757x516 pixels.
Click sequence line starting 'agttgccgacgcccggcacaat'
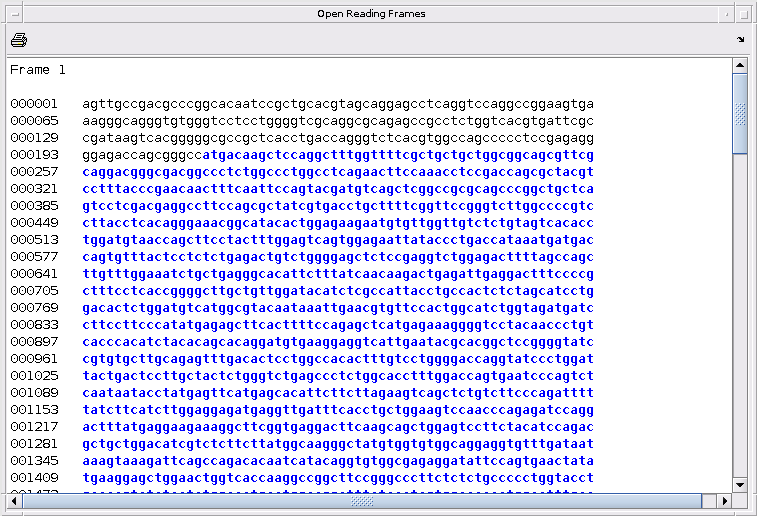[x=338, y=104]
